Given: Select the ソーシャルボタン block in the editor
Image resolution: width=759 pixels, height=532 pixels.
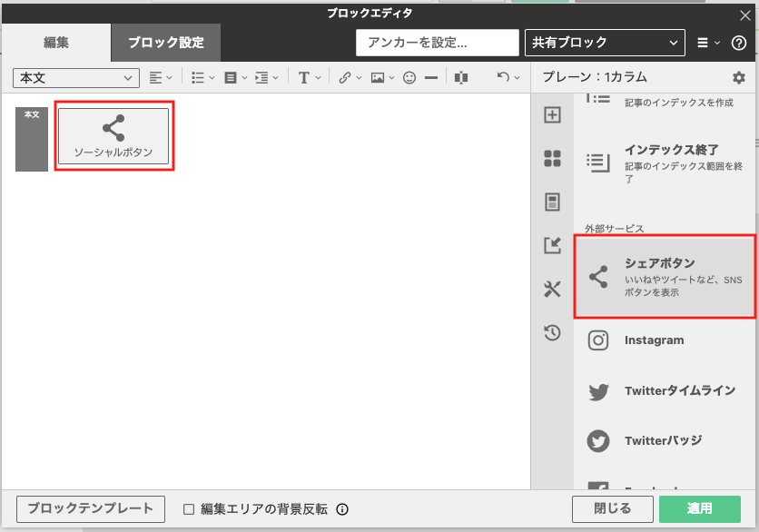Looking at the screenshot, I should coord(113,136).
